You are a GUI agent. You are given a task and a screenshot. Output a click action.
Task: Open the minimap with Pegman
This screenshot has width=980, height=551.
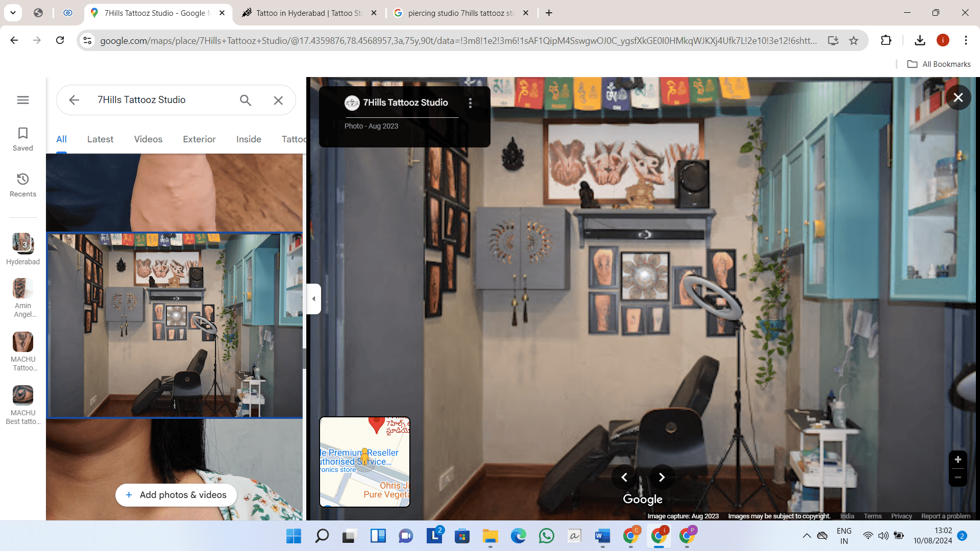pos(364,462)
